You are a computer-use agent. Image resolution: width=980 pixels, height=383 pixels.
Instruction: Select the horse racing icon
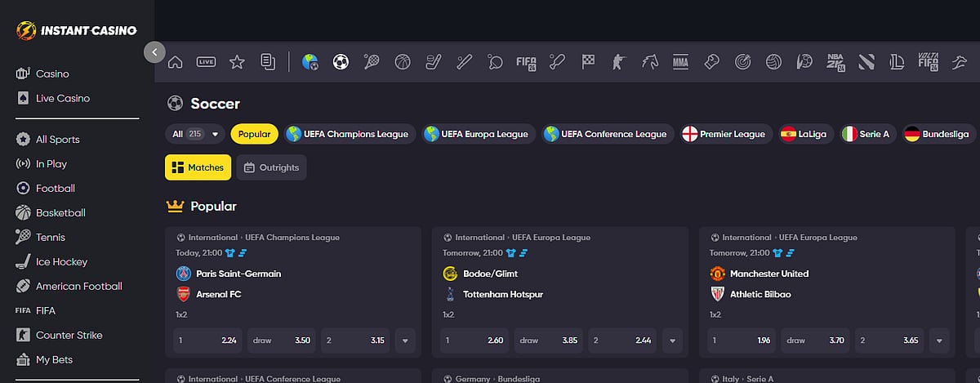(x=650, y=61)
